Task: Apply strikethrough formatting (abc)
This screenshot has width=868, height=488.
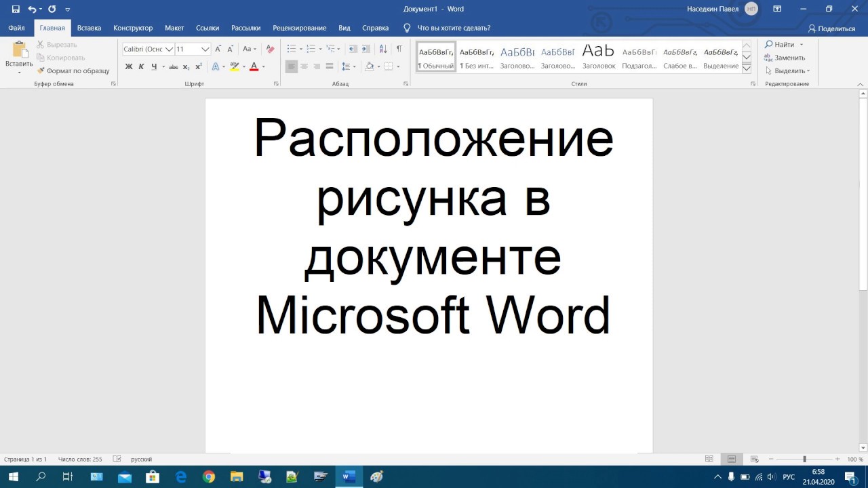Action: point(173,66)
